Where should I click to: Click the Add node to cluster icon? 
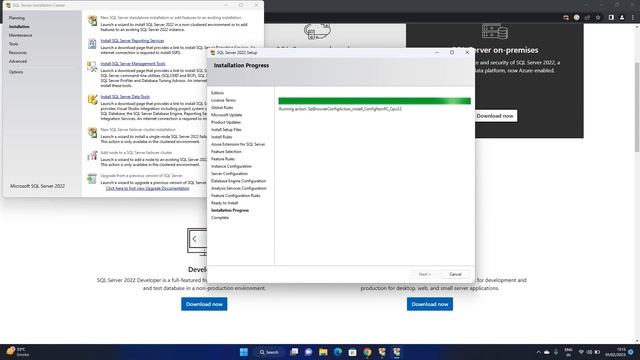93,155
